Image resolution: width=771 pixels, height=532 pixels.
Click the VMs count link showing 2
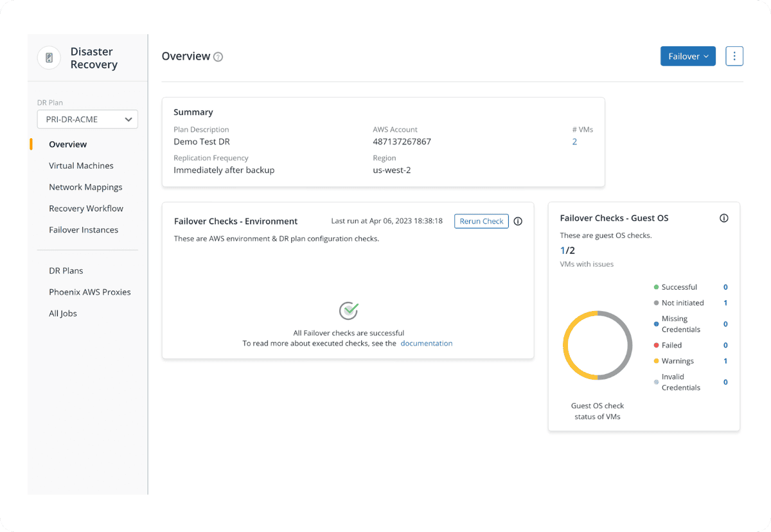(x=574, y=141)
